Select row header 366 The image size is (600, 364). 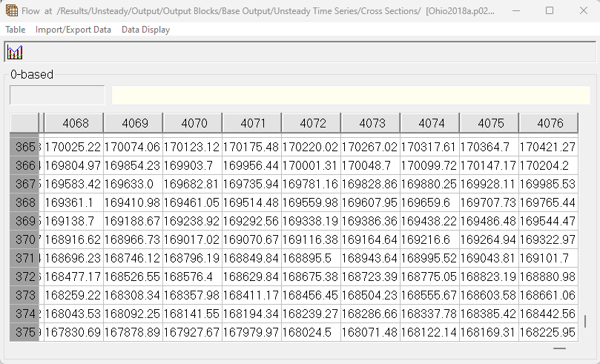[x=24, y=165]
